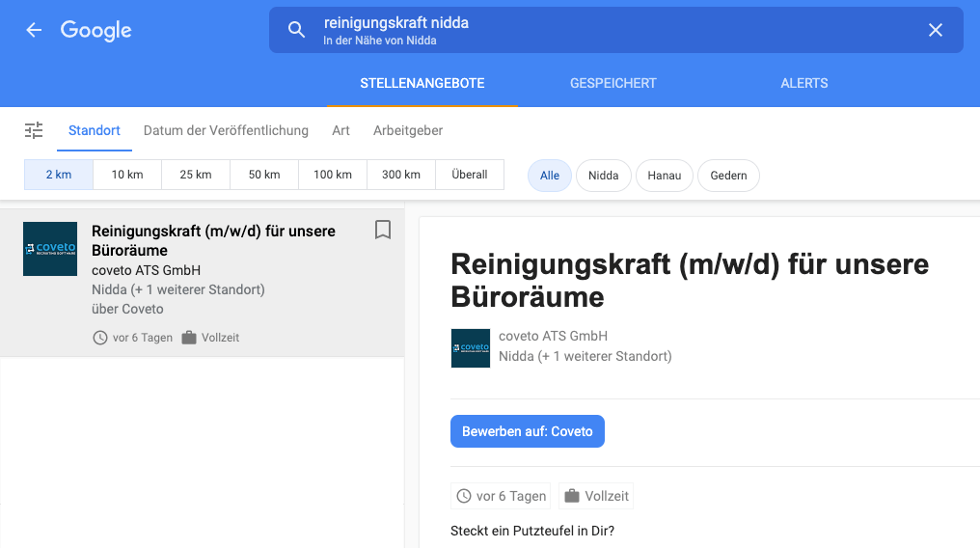
Task: Click the detail panel job heading
Action: [x=690, y=281]
